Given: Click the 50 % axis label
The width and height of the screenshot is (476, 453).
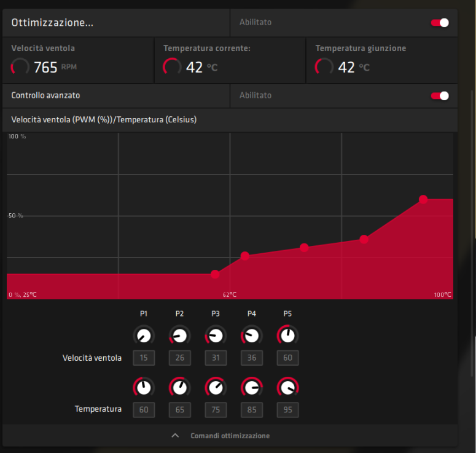Looking at the screenshot, I should 16,216.
